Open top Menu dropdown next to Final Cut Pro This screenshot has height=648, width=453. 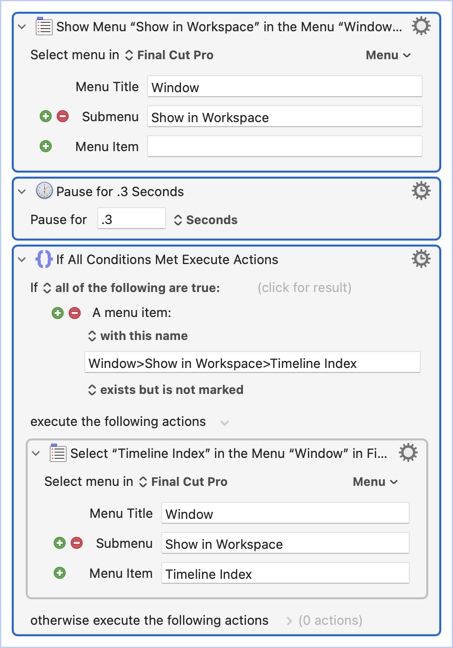[x=388, y=55]
